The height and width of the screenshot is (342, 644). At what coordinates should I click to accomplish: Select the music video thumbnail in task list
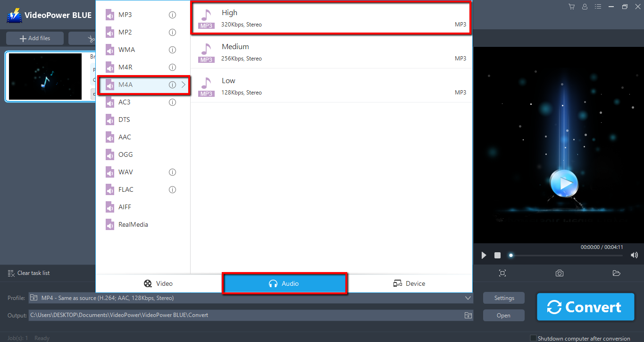(45, 77)
